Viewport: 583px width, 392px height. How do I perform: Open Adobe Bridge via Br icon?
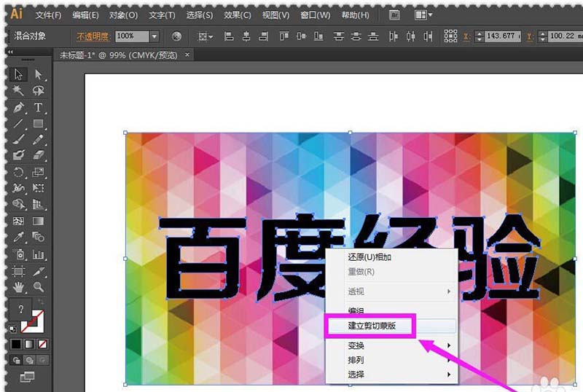coord(394,15)
